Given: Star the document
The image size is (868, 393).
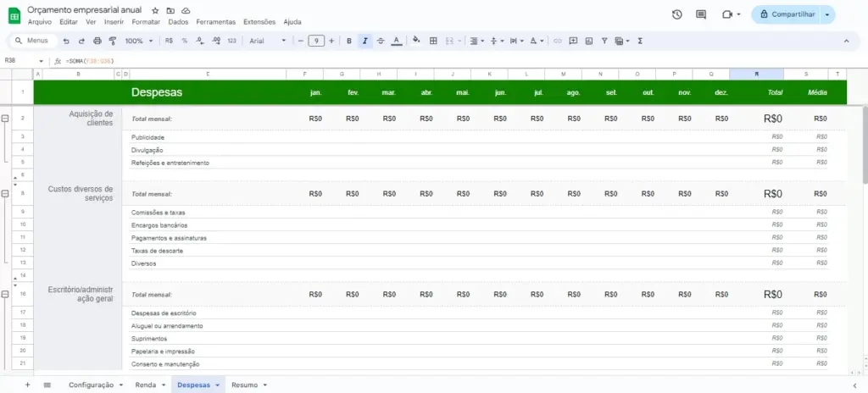Looking at the screenshot, I should pyautogui.click(x=155, y=10).
